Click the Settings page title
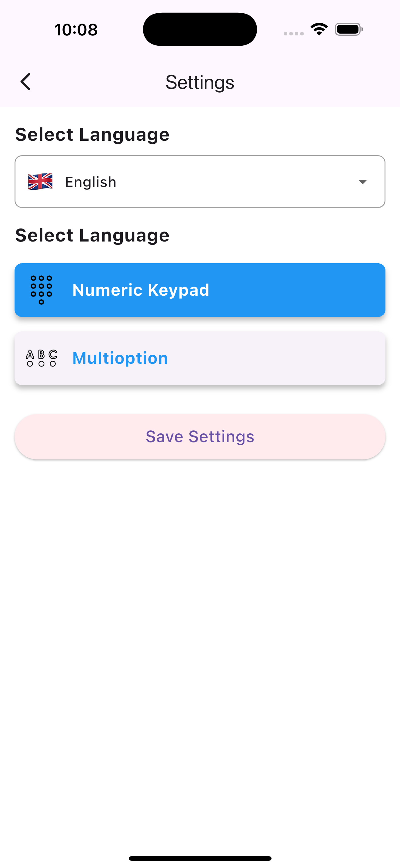 200,82
